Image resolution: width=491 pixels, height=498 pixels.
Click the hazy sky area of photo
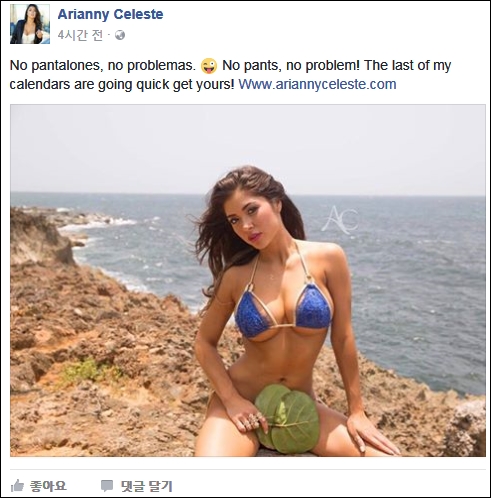click(248, 148)
